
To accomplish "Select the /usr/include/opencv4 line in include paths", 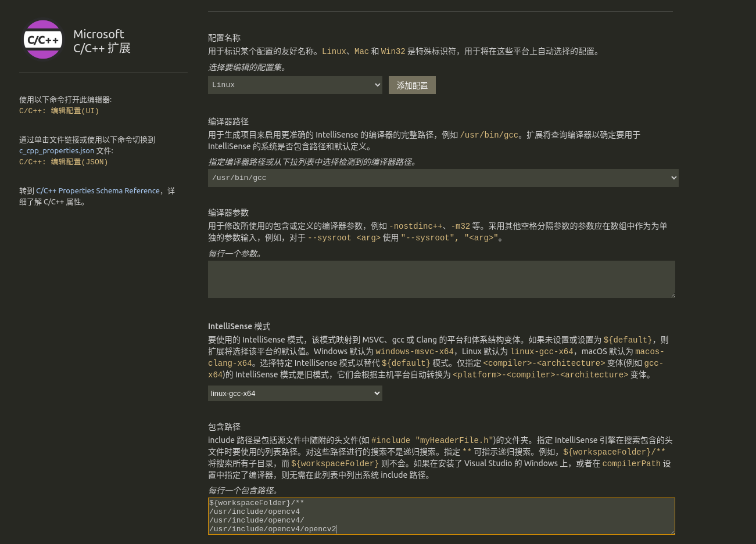I will pos(255,511).
